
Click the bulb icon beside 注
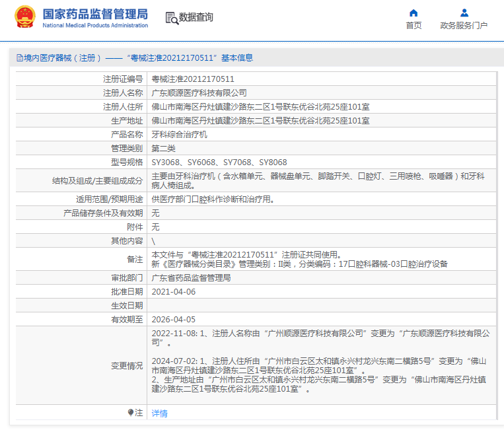point(131,412)
